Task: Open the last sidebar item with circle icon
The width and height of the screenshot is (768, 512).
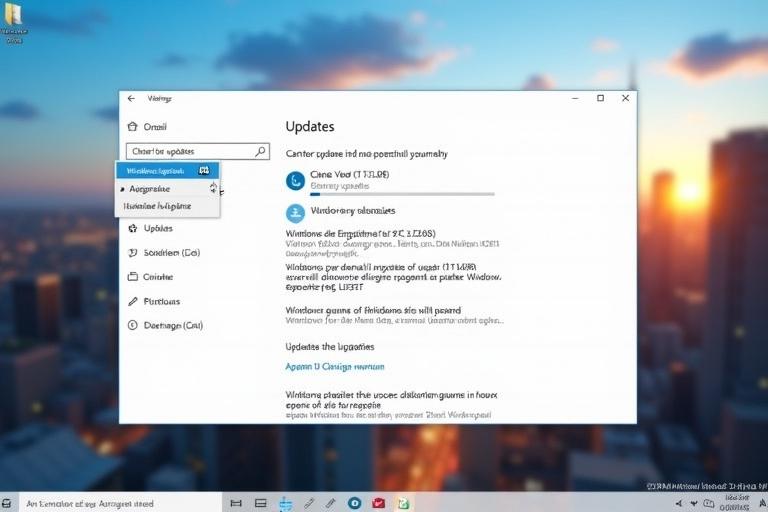Action: pyautogui.click(x=172, y=325)
